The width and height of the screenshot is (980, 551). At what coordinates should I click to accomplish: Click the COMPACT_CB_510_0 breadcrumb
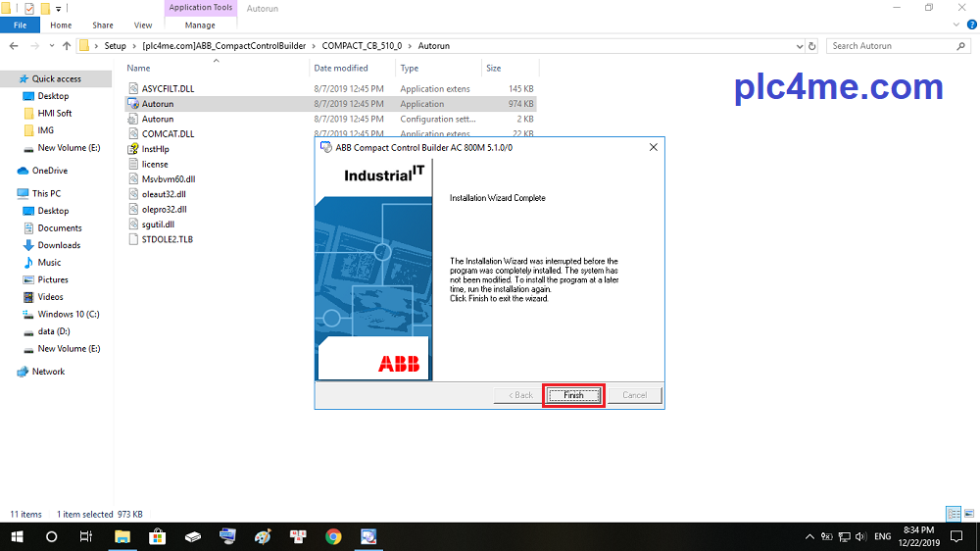[x=362, y=46]
